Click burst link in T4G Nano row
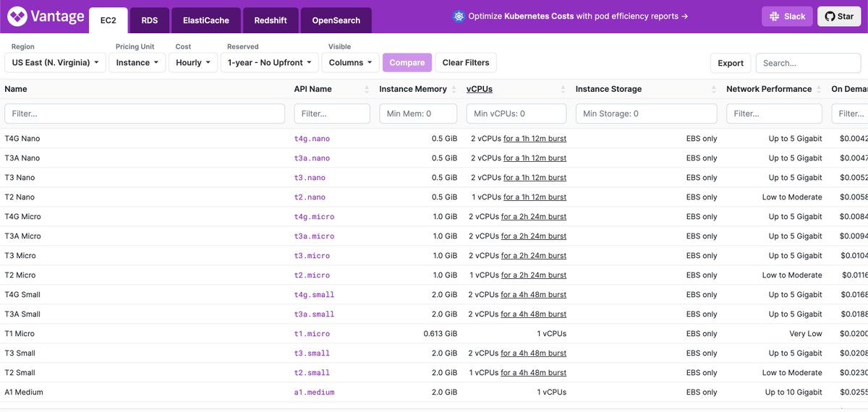Screen dimensions: 868x412 tap(535, 139)
